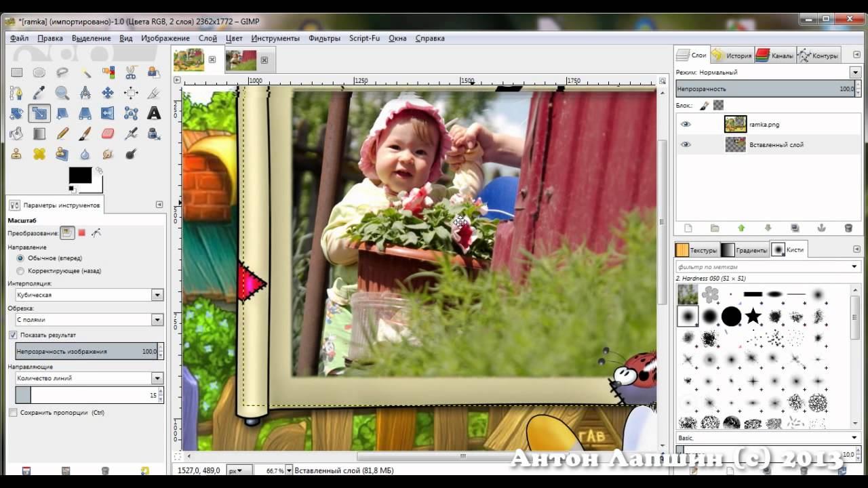This screenshot has height=488, width=868.
Task: Open the Интерполяция dropdown
Action: 90,295
